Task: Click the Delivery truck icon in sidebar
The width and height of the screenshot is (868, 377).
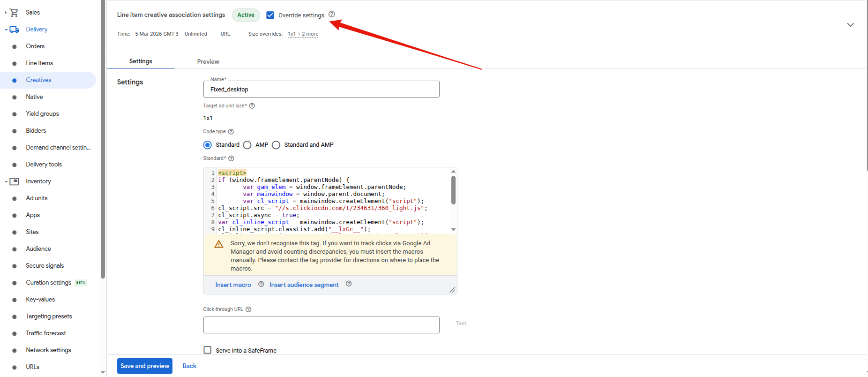Action: click(x=14, y=30)
